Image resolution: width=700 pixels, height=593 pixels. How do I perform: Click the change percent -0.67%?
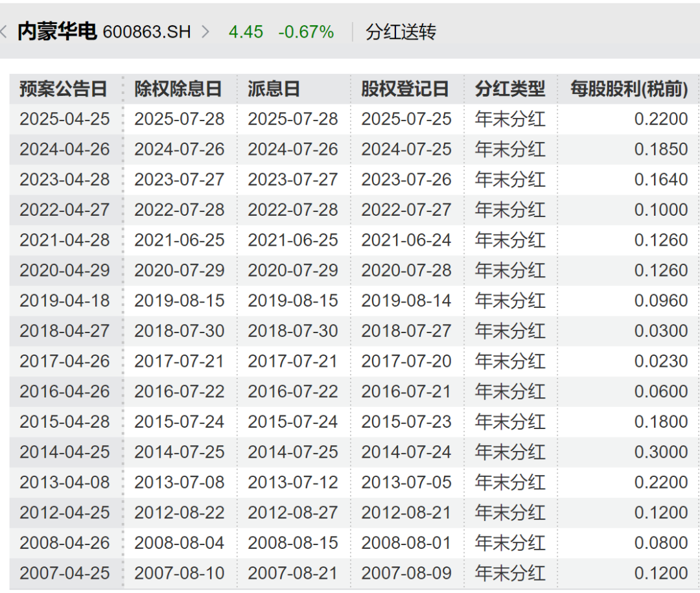[306, 32]
